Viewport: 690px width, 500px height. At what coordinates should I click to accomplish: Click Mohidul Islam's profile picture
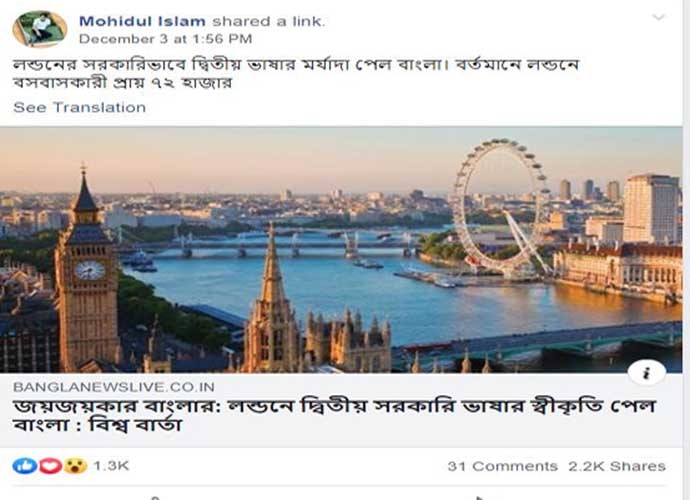click(x=39, y=29)
